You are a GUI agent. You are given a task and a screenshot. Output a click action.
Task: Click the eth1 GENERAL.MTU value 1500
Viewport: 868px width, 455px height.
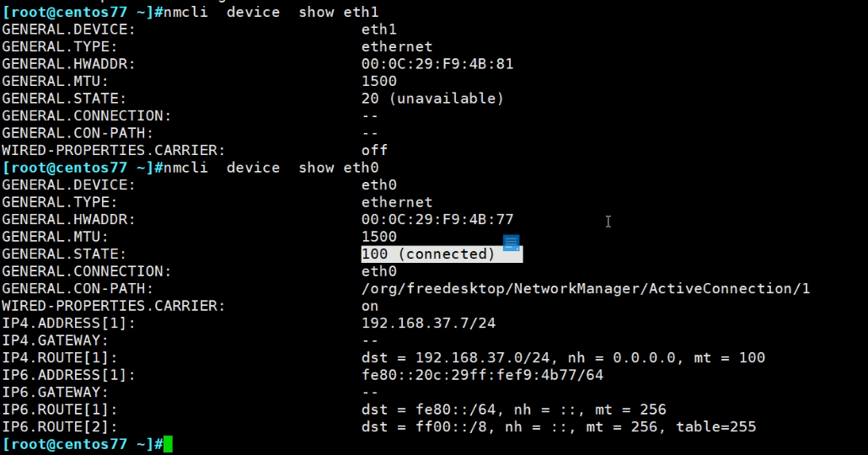click(379, 81)
